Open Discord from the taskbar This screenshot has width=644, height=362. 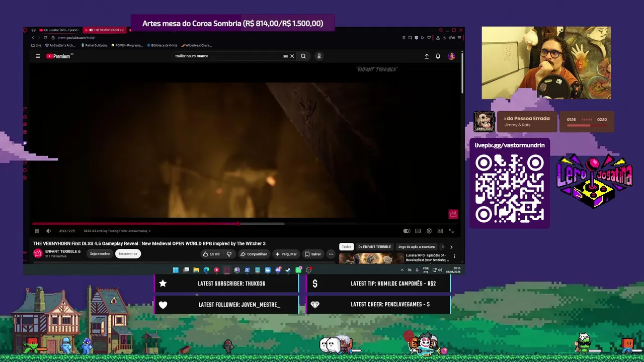[278, 270]
